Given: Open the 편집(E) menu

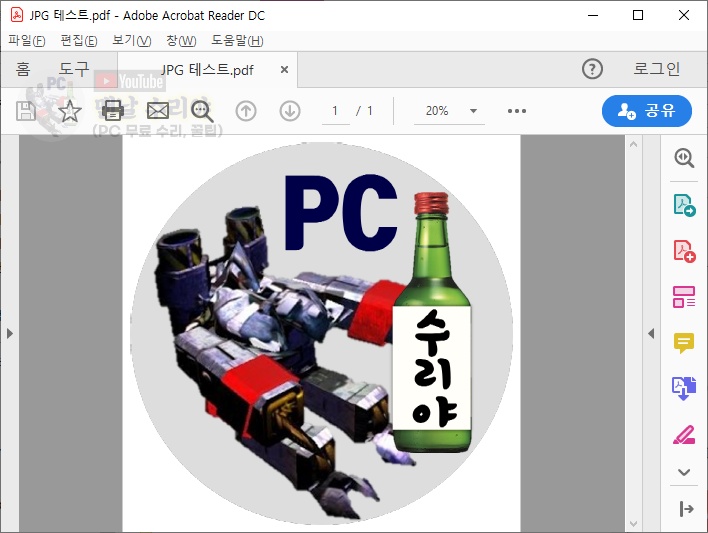Looking at the screenshot, I should pyautogui.click(x=79, y=41).
